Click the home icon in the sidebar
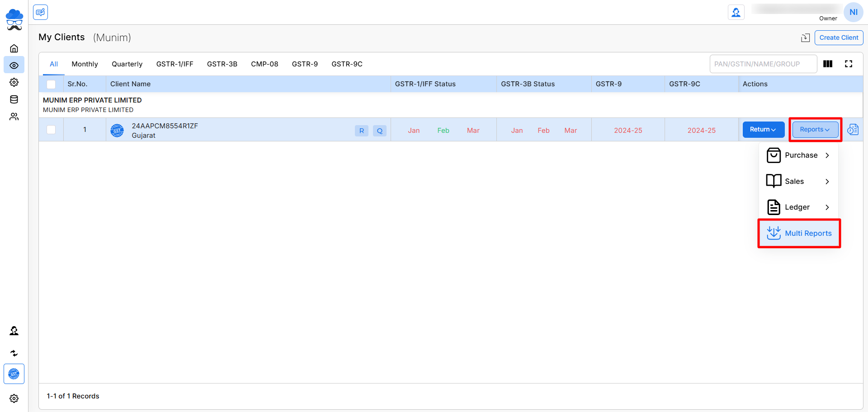 click(x=14, y=48)
